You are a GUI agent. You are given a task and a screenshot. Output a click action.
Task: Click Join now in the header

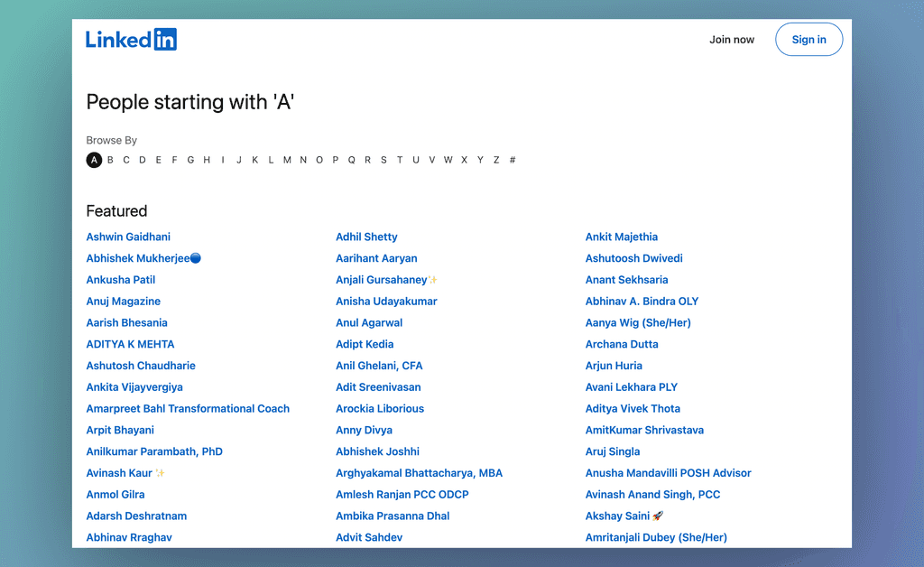[x=732, y=39]
